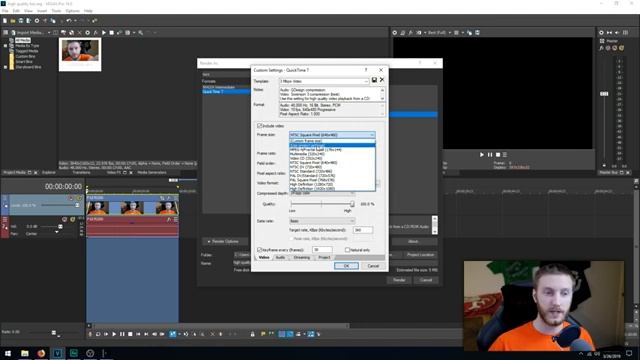Expand Render Options in Render As dialog
This screenshot has height=360, width=640.
coord(224,241)
